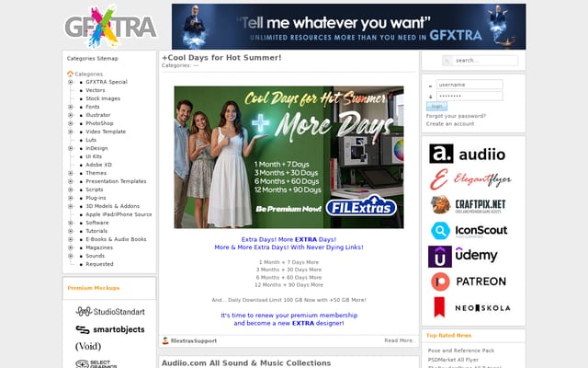Open the Neoskola sponsor logo
Image resolution: width=588 pixels, height=368 pixels.
(471, 307)
